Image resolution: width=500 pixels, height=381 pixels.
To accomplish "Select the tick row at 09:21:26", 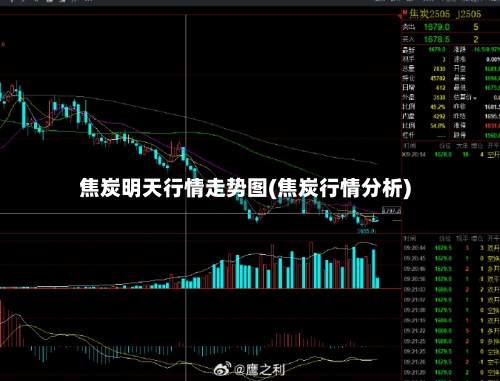I will pyautogui.click(x=451, y=362).
